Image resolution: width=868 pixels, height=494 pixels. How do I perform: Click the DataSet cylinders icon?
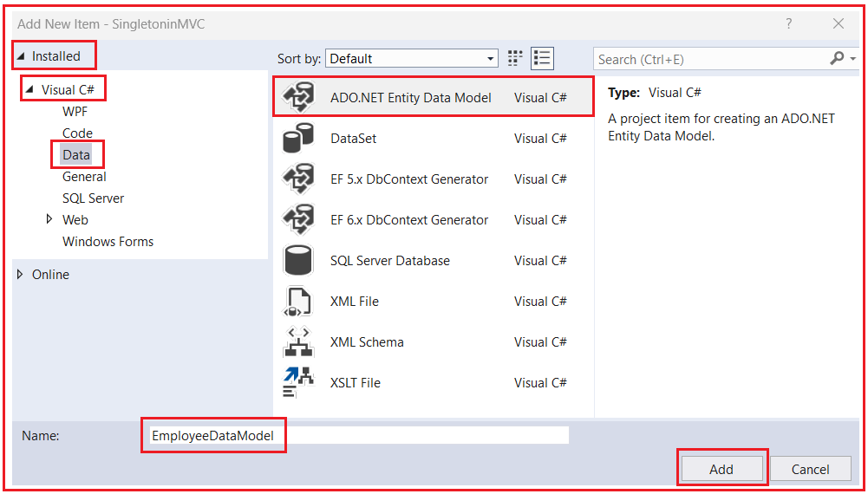coord(298,139)
